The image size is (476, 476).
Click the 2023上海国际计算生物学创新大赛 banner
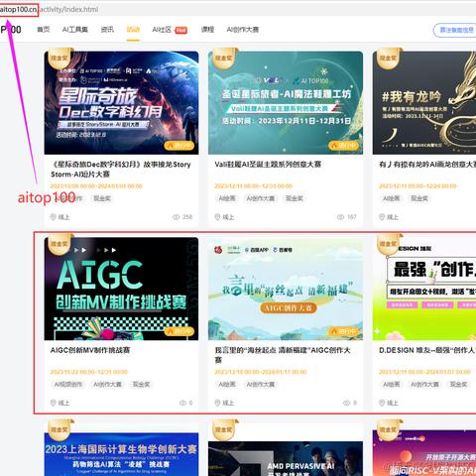click(121, 454)
